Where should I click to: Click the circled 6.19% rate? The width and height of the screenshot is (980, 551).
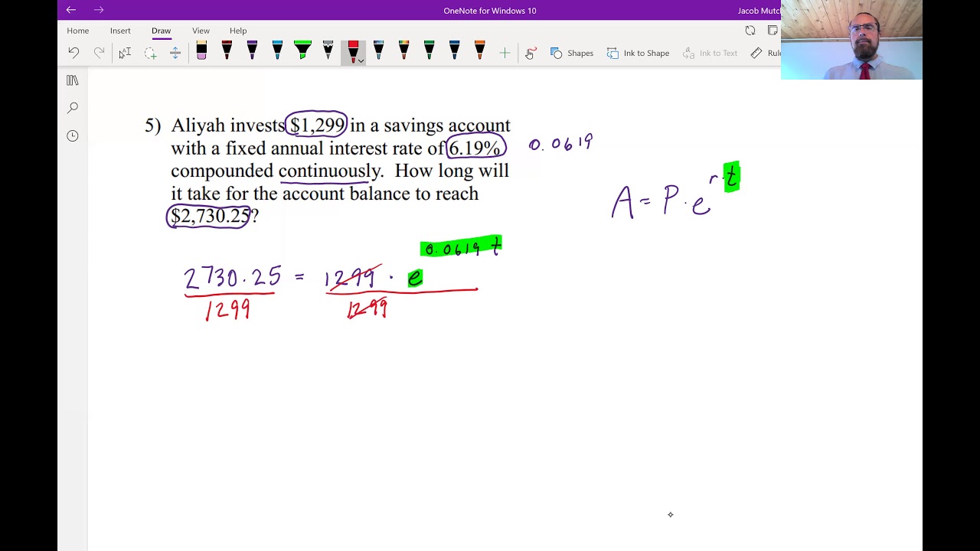475,148
